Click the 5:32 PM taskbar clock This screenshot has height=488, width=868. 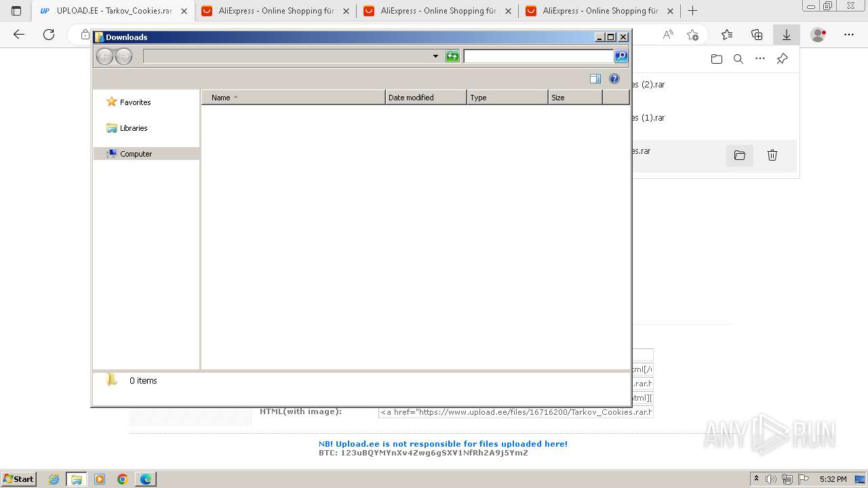[x=833, y=479]
